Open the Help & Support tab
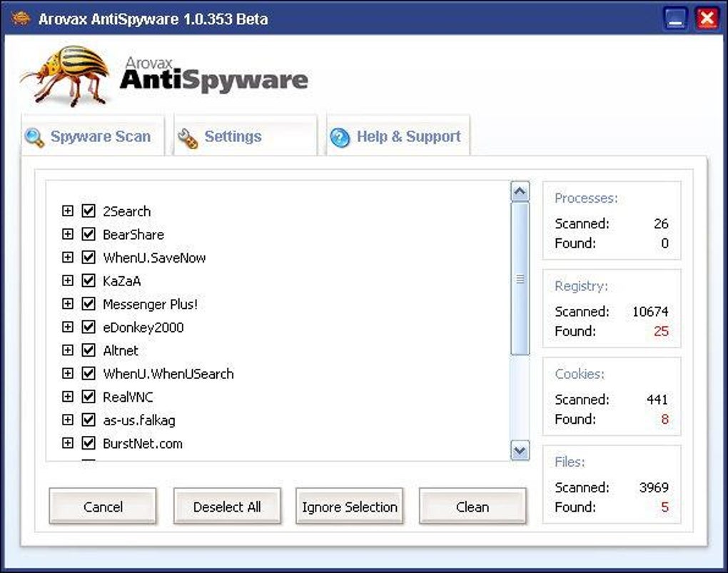Viewport: 728px width, 573px height. [398, 136]
